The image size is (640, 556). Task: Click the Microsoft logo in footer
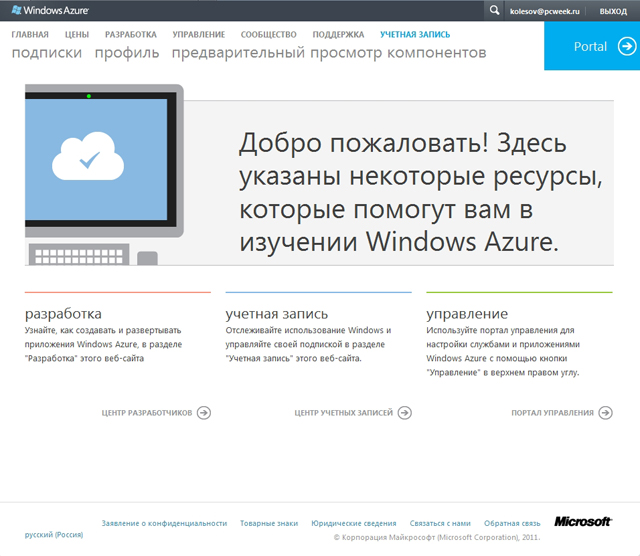(x=583, y=521)
